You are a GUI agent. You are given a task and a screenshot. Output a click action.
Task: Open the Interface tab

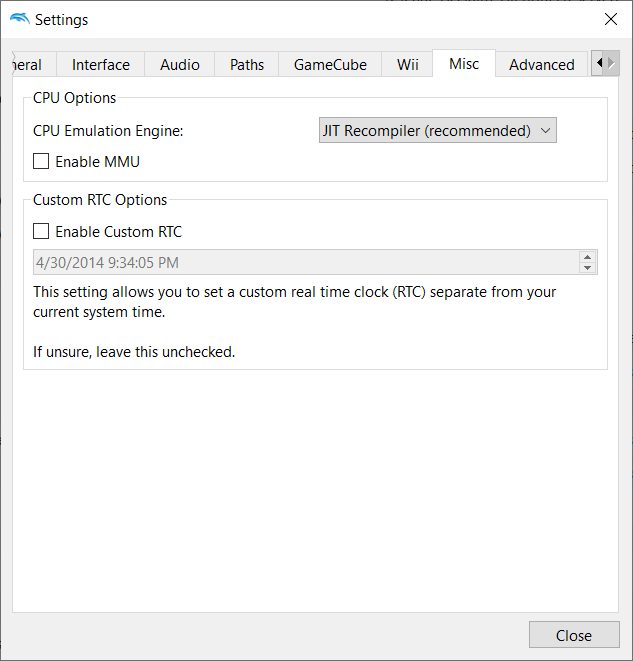click(x=100, y=64)
